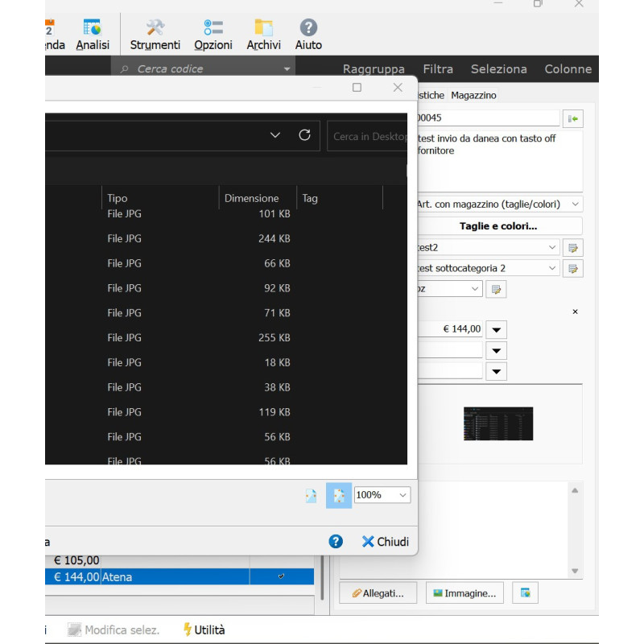Click the address bar chevron in file explorer
Image resolution: width=644 pixels, height=644 pixels.
275,134
